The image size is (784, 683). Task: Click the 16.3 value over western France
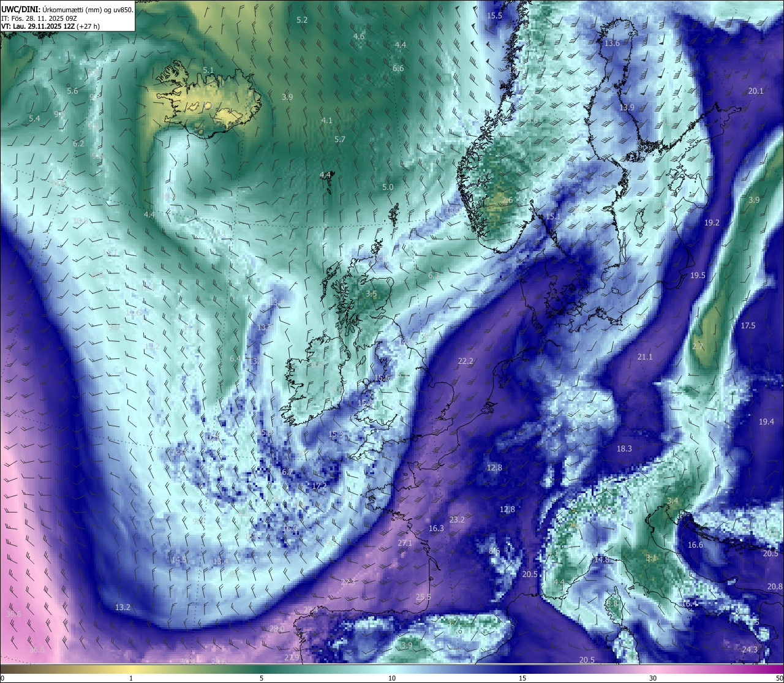click(436, 529)
